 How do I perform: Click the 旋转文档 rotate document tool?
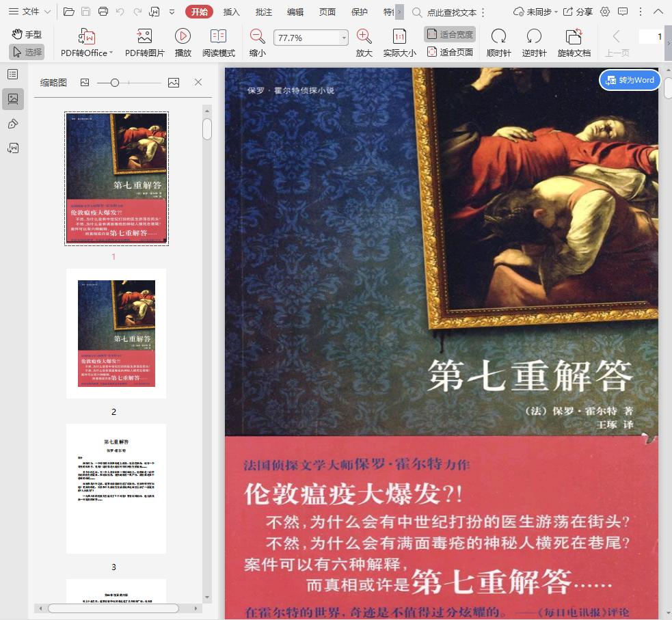574,43
